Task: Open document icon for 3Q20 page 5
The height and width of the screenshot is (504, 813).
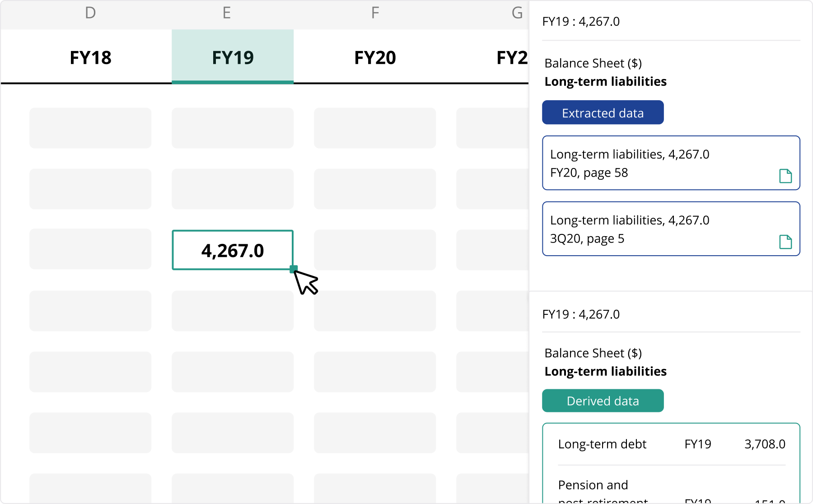Action: (785, 242)
